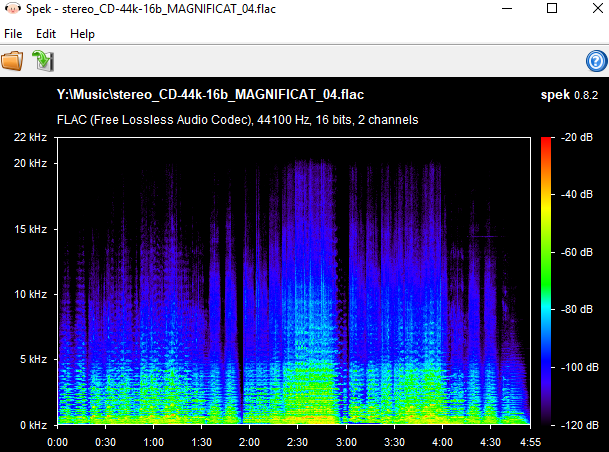Click the -60 dB scale label
The width and height of the screenshot is (609, 452).
tap(577, 252)
